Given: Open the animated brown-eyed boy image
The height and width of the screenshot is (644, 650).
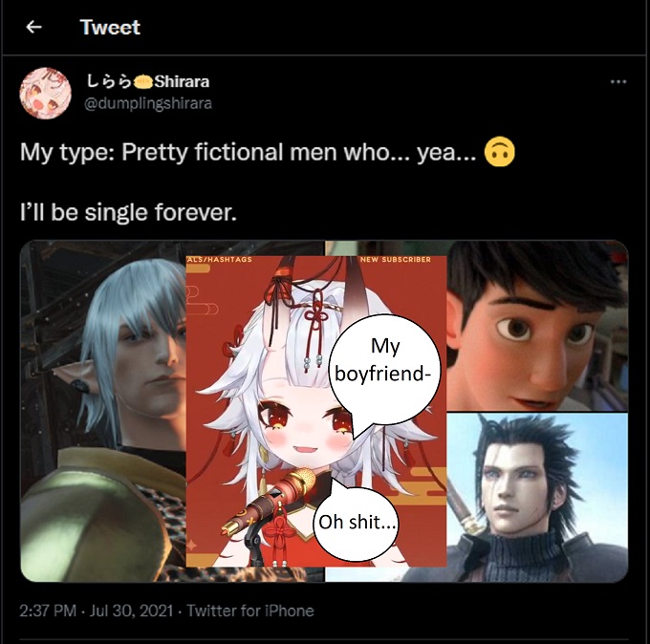Looking at the screenshot, I should [537, 326].
